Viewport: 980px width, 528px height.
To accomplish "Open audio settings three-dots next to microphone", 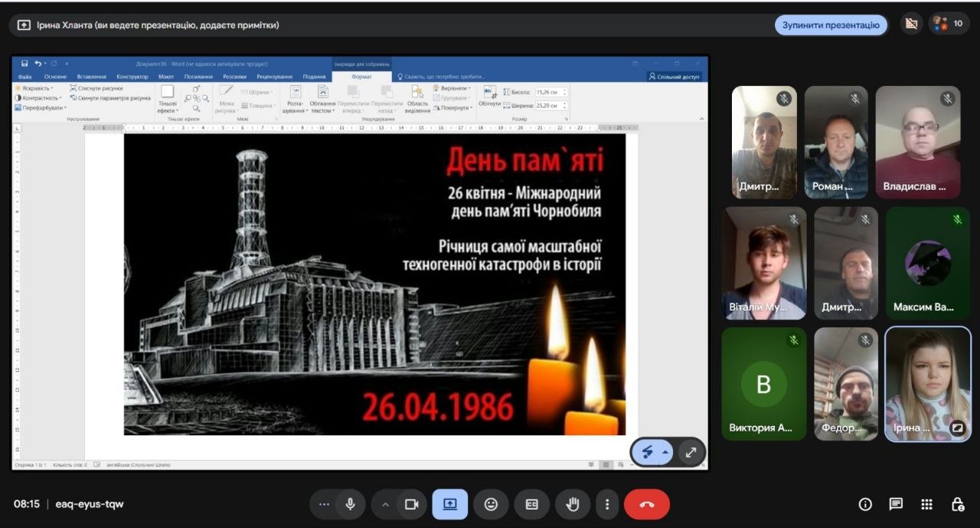I will point(324,504).
